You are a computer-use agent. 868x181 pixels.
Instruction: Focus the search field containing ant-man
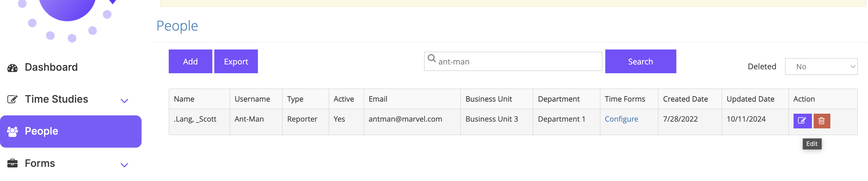click(513, 62)
